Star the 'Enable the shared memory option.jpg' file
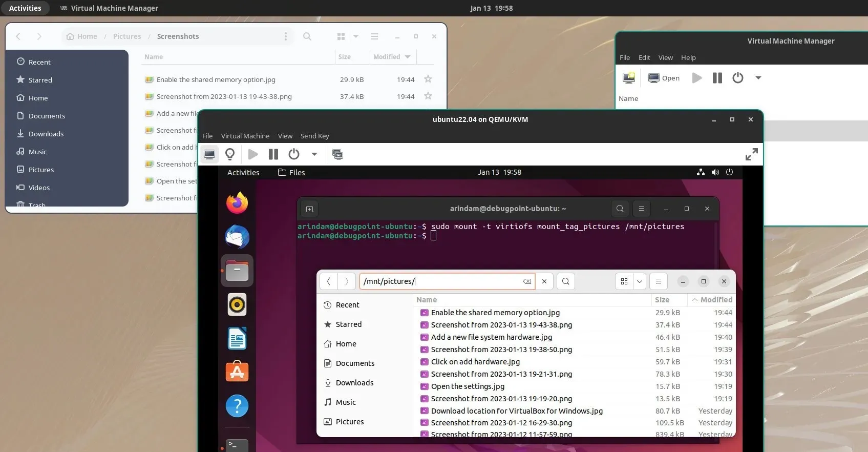This screenshot has height=452, width=868. click(428, 79)
